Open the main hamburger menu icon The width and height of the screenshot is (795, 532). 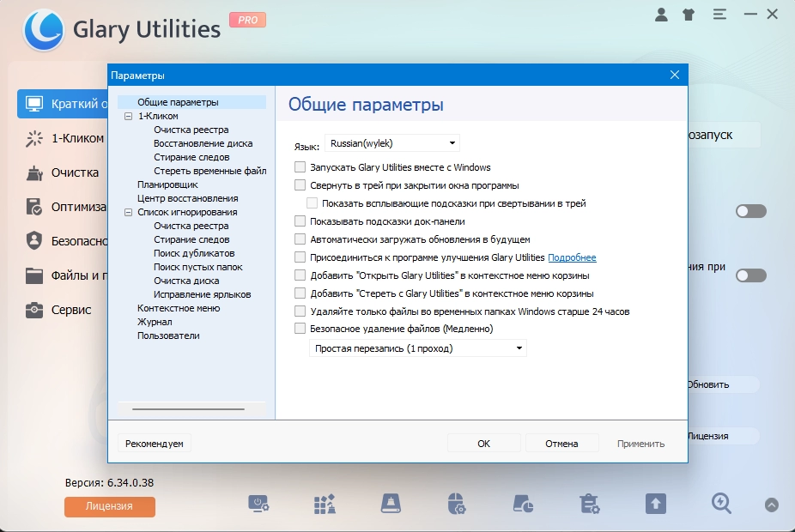click(x=719, y=15)
